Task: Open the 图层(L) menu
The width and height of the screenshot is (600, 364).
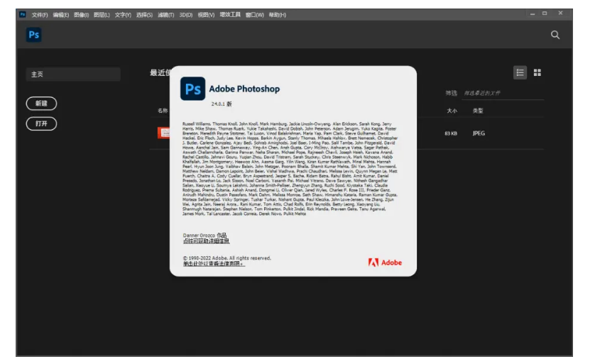Action: click(102, 15)
